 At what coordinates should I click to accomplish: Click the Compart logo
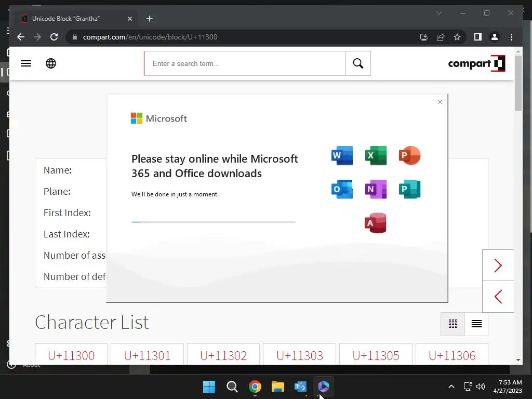pos(476,63)
